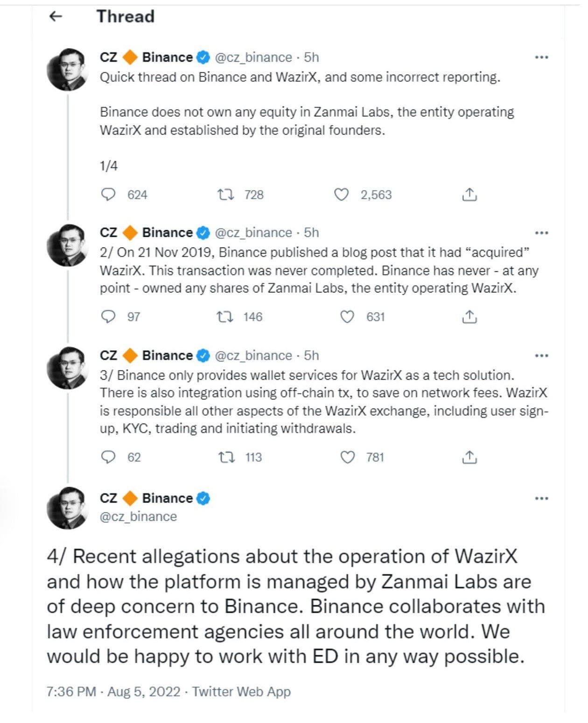Click the verified badge next to CZ Binance
Viewport: 588px width, 723px height.
(x=203, y=57)
